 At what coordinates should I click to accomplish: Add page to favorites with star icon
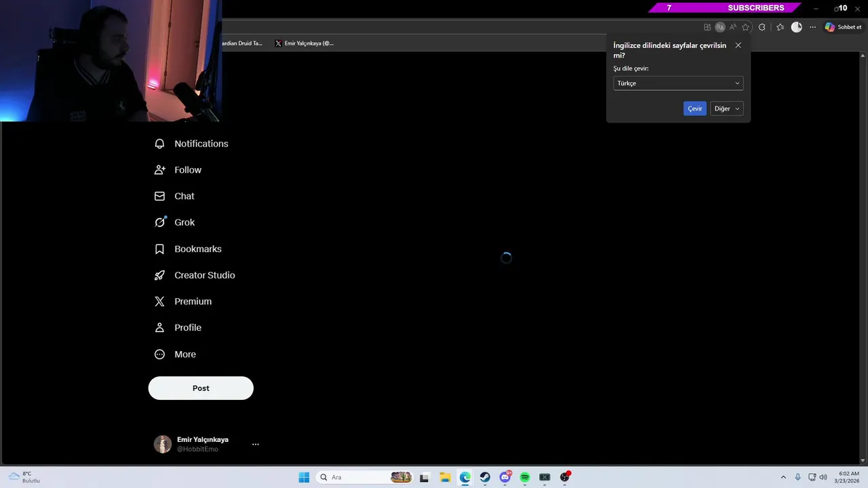(746, 27)
